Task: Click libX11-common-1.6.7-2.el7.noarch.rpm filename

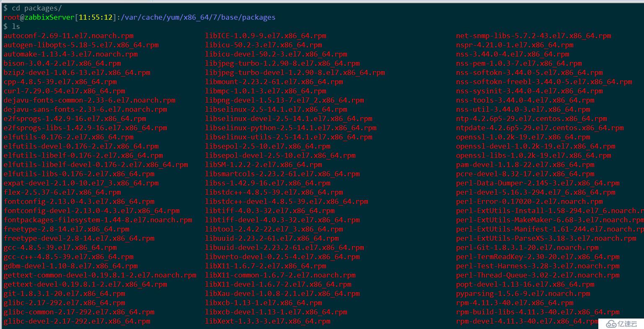Action: 280,275
